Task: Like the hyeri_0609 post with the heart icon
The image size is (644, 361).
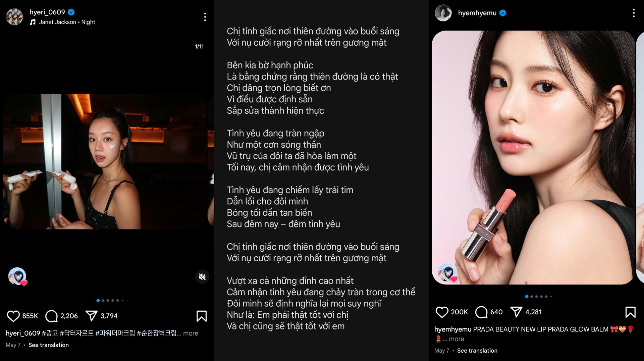Action: tap(13, 316)
